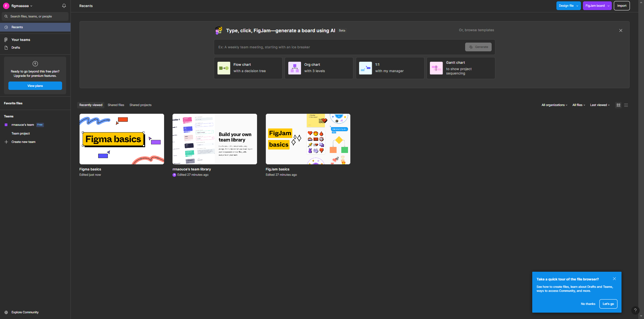The height and width of the screenshot is (319, 644).
Task: Open All files filter dropdown
Action: (x=579, y=105)
